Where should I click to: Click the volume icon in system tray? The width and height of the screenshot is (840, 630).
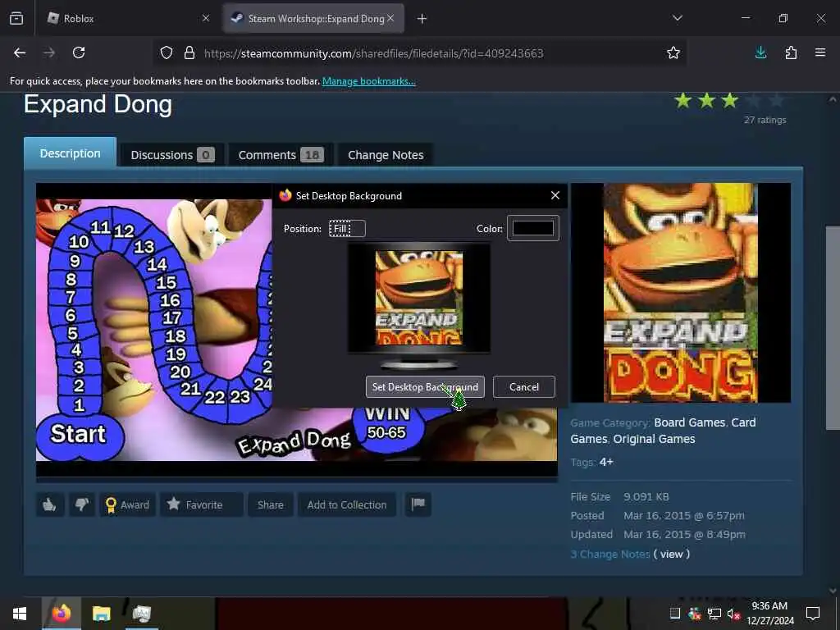(733, 614)
